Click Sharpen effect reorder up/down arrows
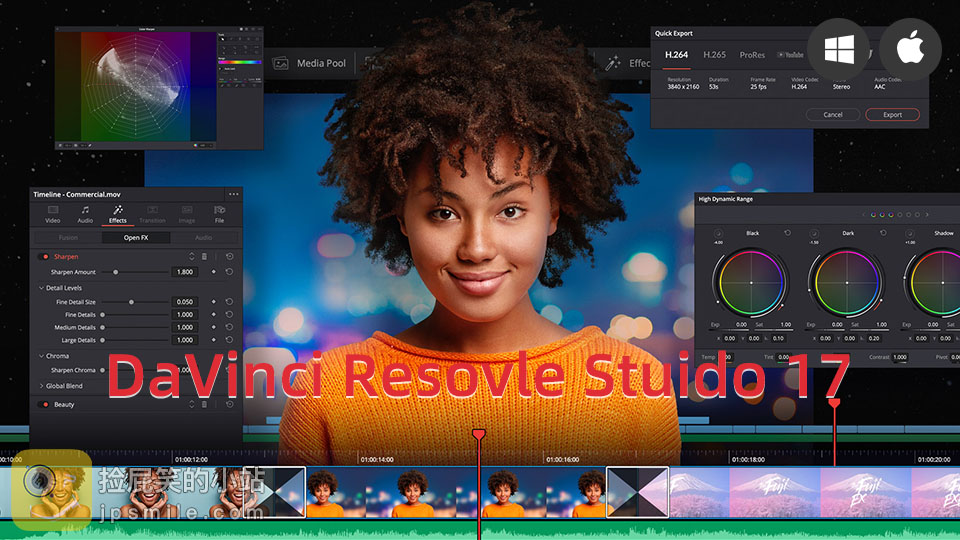 tap(192, 257)
